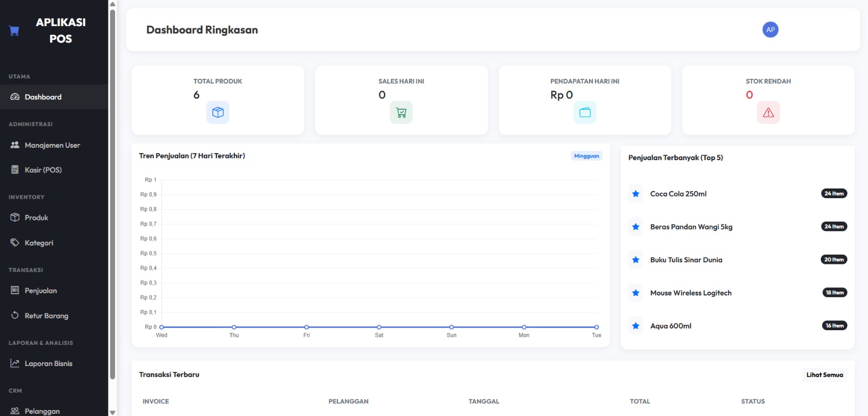Click the Tue data point on the chart
Screen dimensions: 868x416
(596, 327)
